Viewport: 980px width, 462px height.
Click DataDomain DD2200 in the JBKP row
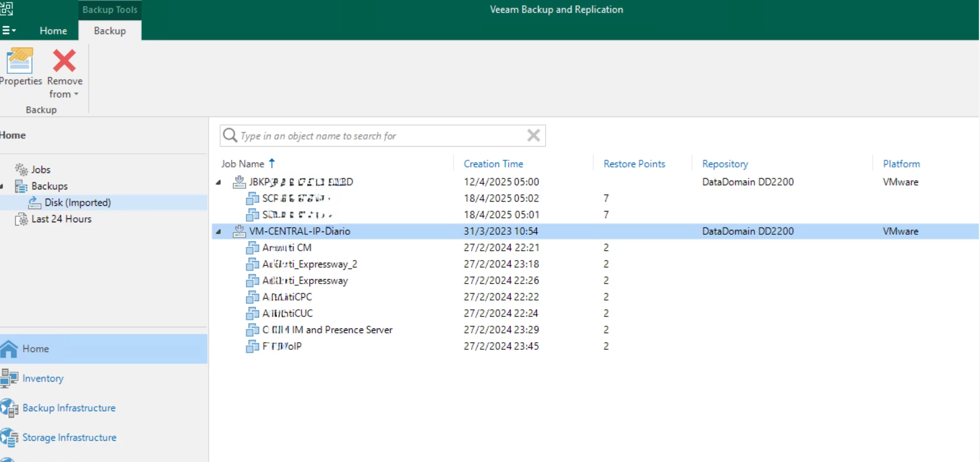[x=748, y=182]
